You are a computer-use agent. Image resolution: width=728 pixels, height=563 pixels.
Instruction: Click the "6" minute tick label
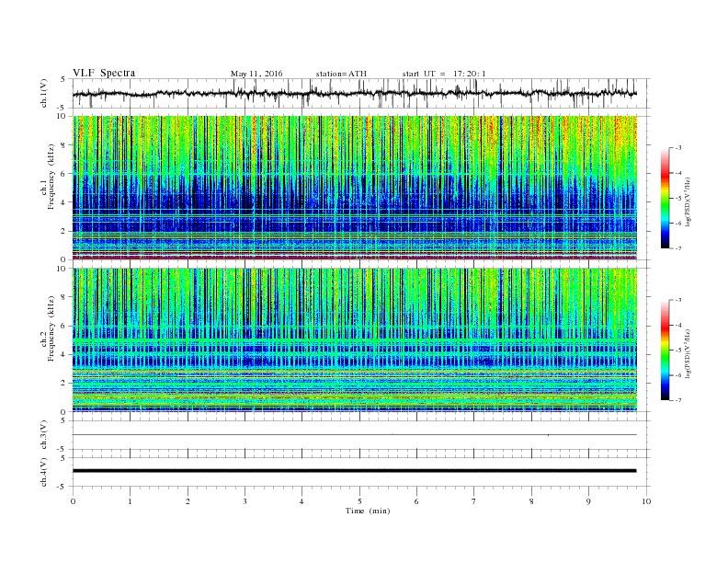pos(416,501)
